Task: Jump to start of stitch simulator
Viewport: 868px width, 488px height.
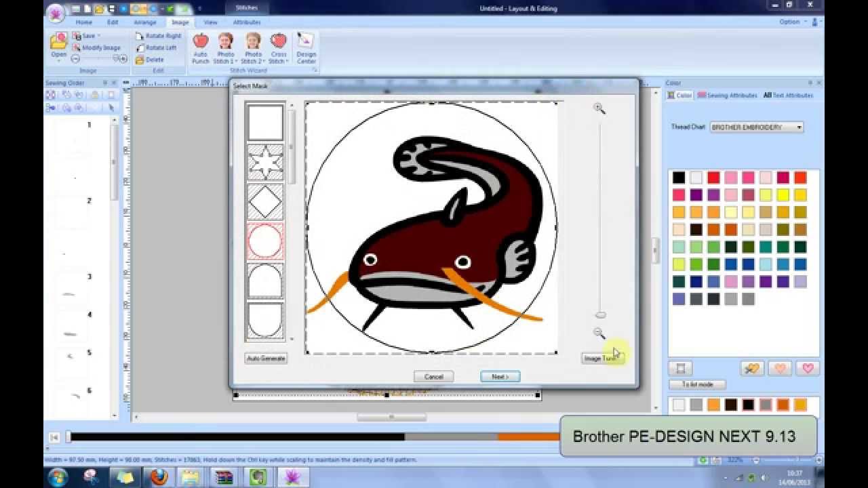Action: (54, 438)
